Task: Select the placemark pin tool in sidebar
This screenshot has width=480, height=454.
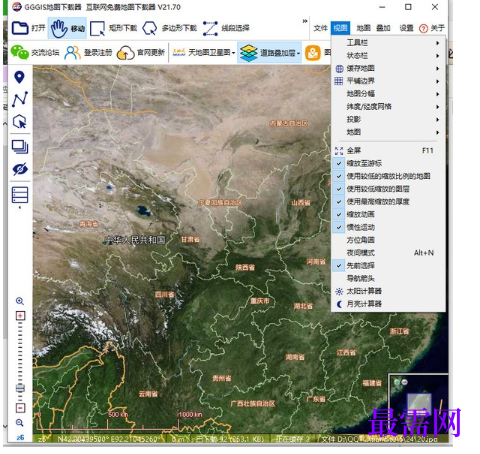Action: tap(20, 77)
